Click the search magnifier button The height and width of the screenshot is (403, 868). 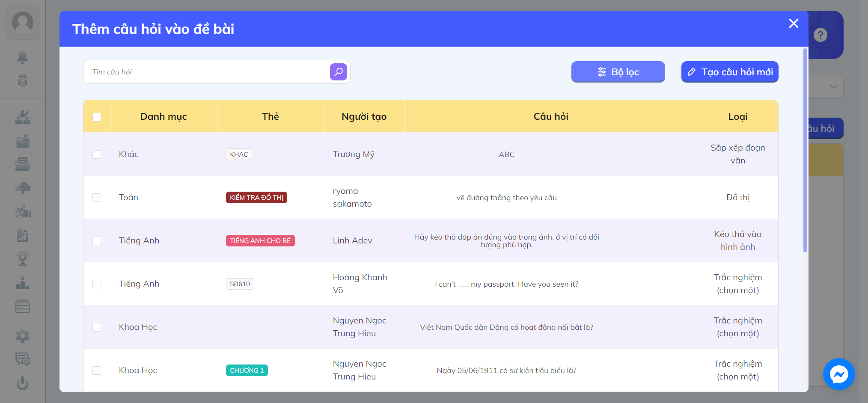point(338,72)
